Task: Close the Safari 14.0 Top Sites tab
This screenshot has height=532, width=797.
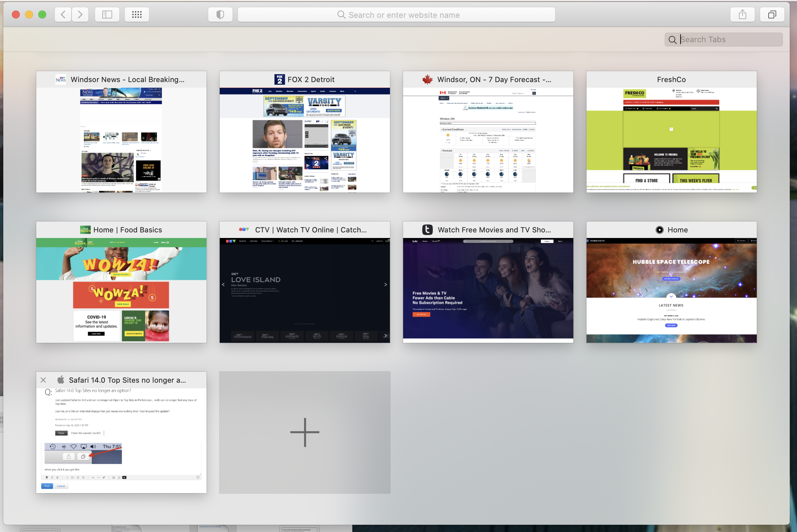Action: 43,380
